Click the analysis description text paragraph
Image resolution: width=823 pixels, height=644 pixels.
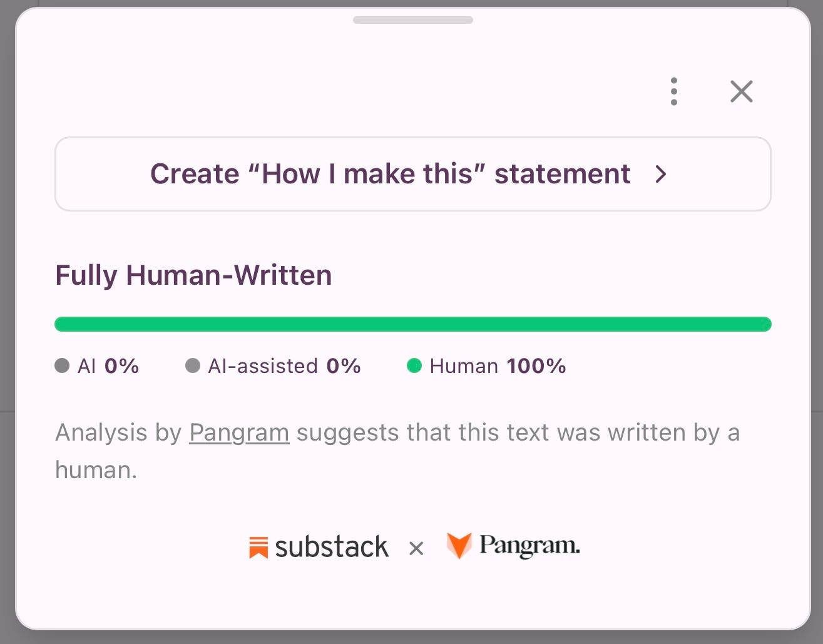click(397, 451)
